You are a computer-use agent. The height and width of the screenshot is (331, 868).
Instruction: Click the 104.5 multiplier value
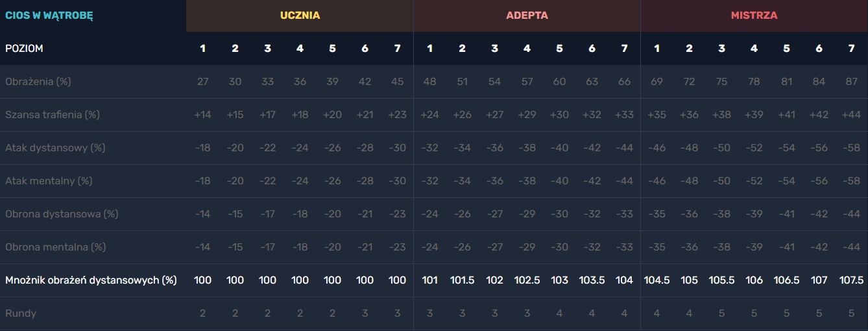pos(657,280)
